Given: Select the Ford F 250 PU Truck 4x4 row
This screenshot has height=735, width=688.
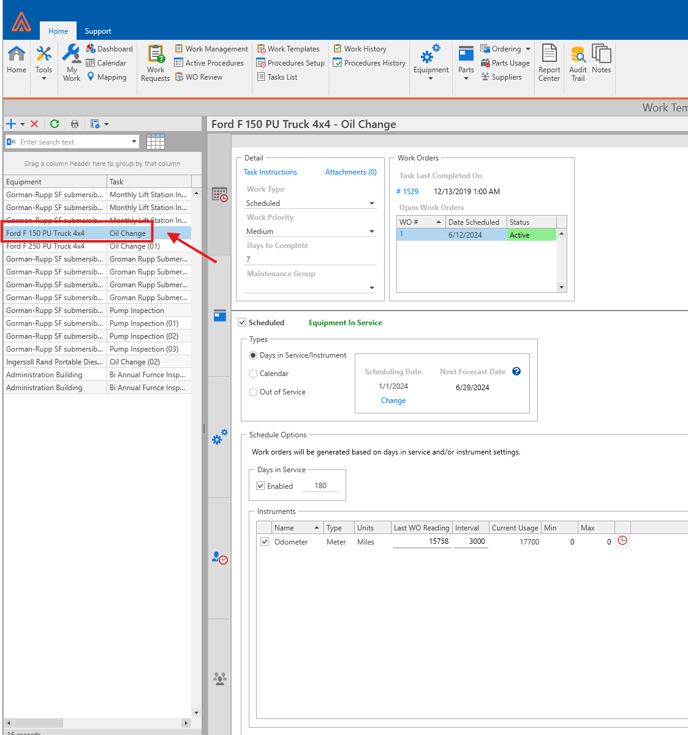Looking at the screenshot, I should point(97,246).
